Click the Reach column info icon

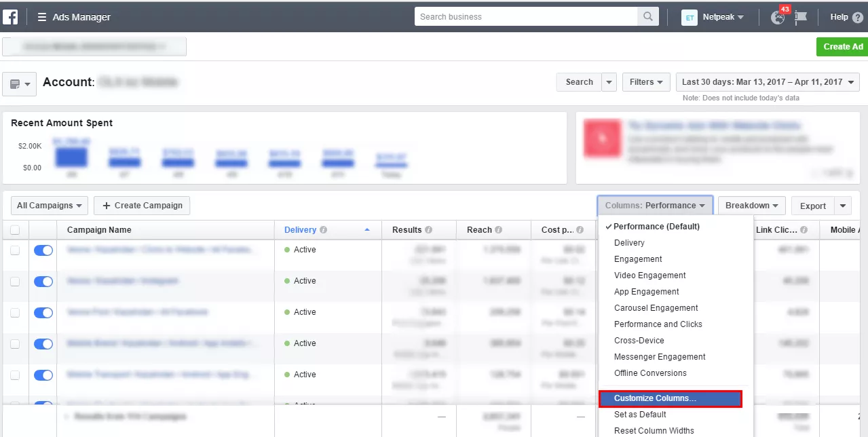[x=499, y=230]
